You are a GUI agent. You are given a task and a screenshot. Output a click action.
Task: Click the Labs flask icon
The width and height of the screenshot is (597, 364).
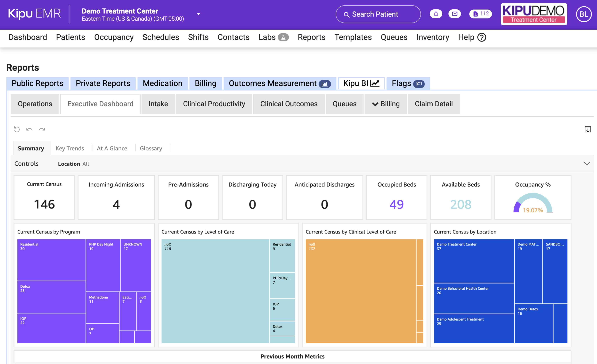tap(283, 37)
